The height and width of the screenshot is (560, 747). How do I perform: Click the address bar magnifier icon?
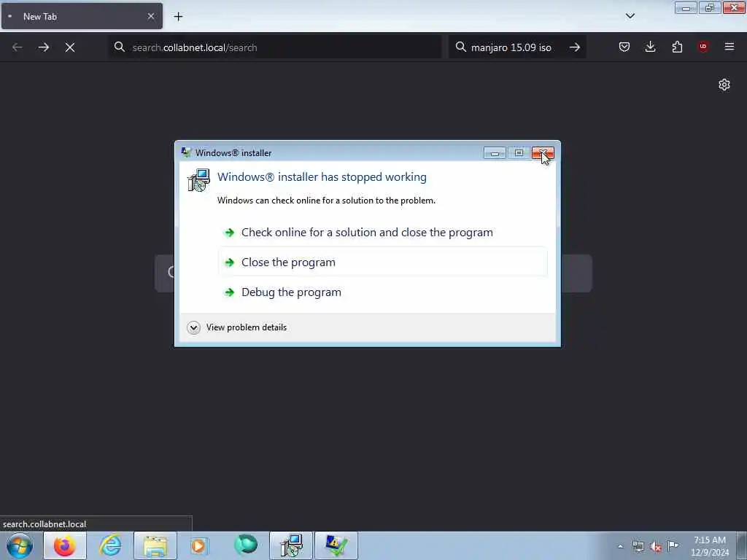(x=120, y=47)
